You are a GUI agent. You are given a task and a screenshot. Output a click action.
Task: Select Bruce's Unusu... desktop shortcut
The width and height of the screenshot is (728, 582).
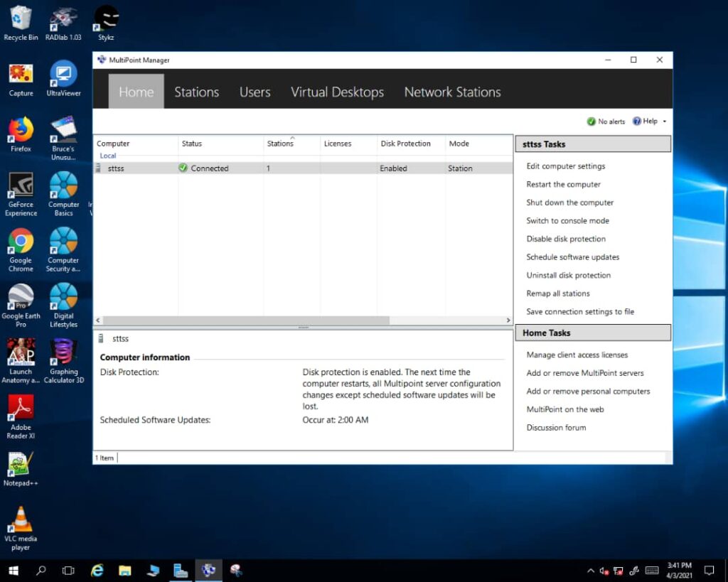pos(63,139)
